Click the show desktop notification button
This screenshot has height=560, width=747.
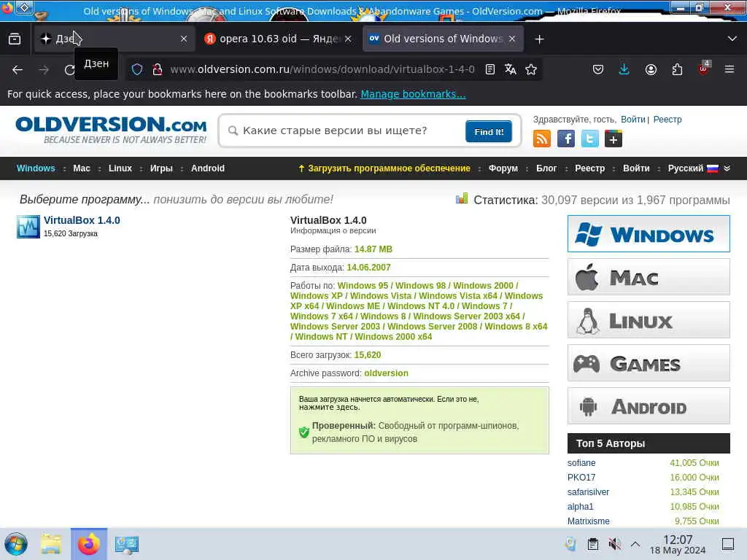[x=728, y=544]
